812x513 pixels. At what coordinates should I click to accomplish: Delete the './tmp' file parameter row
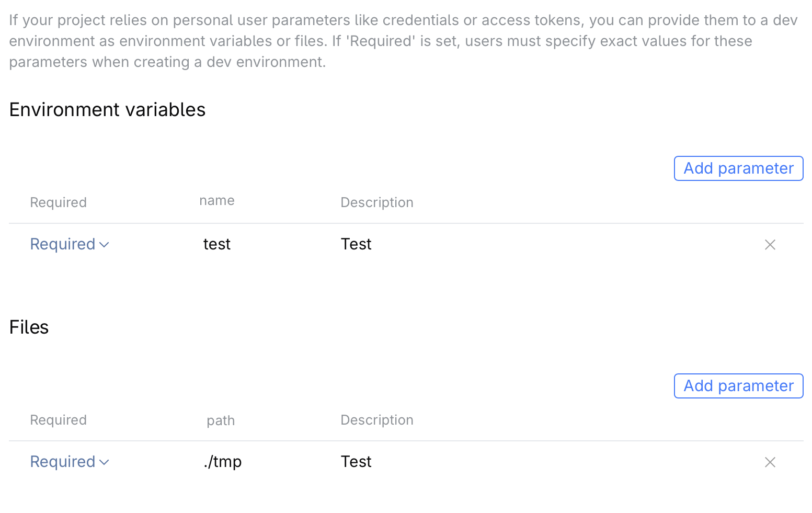tap(770, 462)
